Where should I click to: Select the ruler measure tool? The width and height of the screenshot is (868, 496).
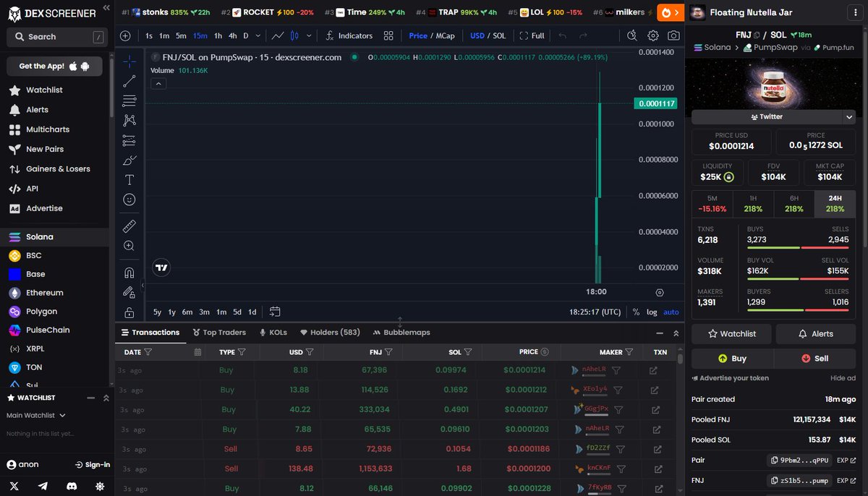[x=129, y=226]
